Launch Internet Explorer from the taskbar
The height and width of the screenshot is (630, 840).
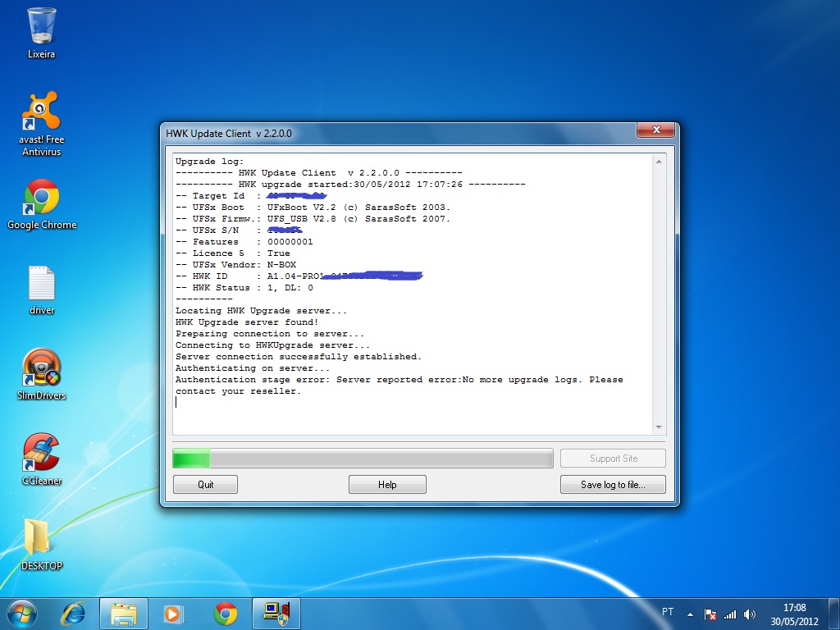73,614
